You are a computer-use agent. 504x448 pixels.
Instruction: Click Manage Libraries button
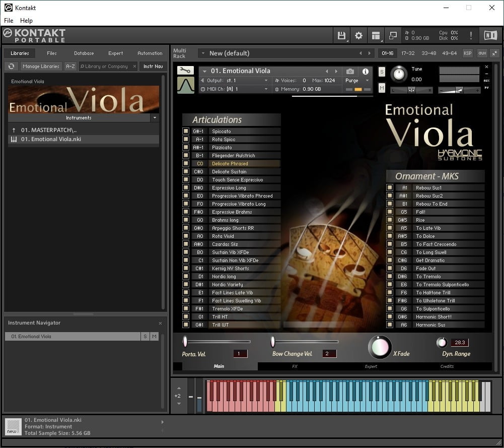[41, 66]
